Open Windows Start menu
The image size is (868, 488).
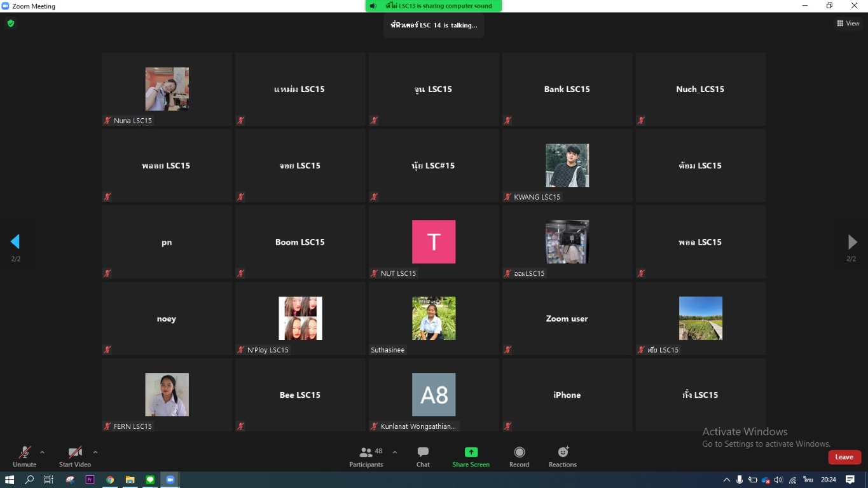(x=10, y=480)
